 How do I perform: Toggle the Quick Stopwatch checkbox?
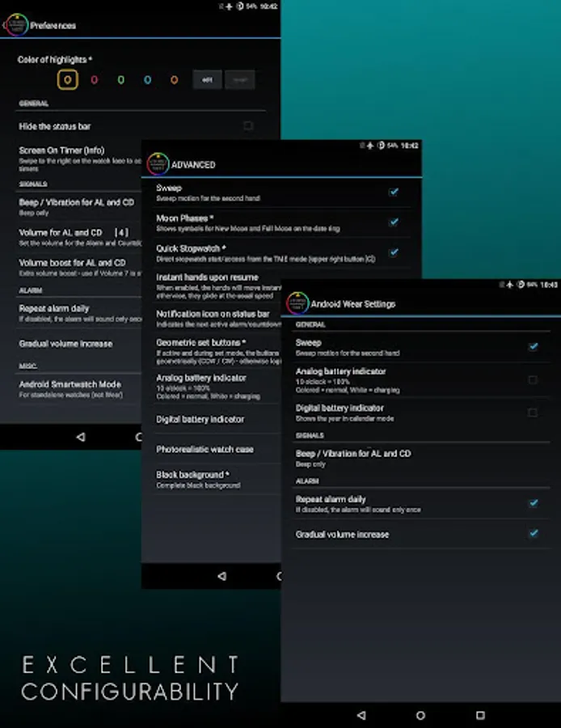[x=394, y=252]
